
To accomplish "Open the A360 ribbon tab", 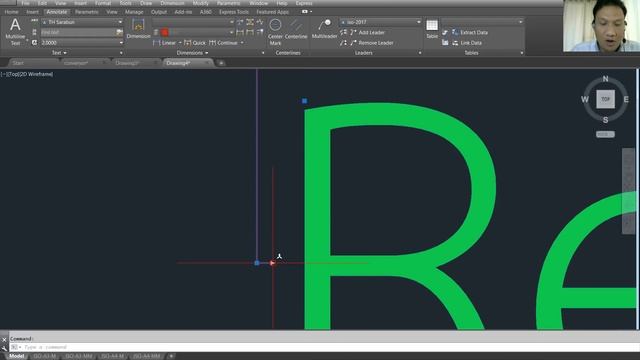I will coord(206,12).
